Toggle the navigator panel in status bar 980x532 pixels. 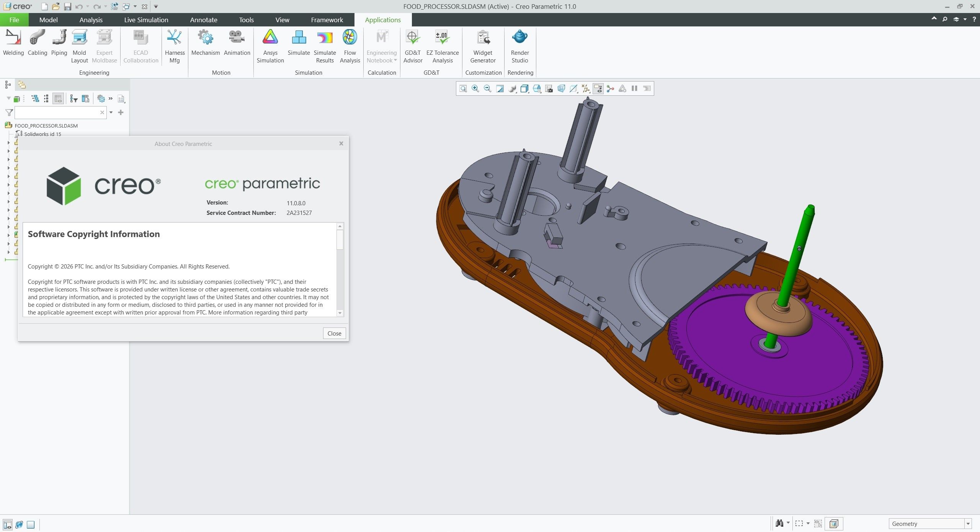coord(7,524)
